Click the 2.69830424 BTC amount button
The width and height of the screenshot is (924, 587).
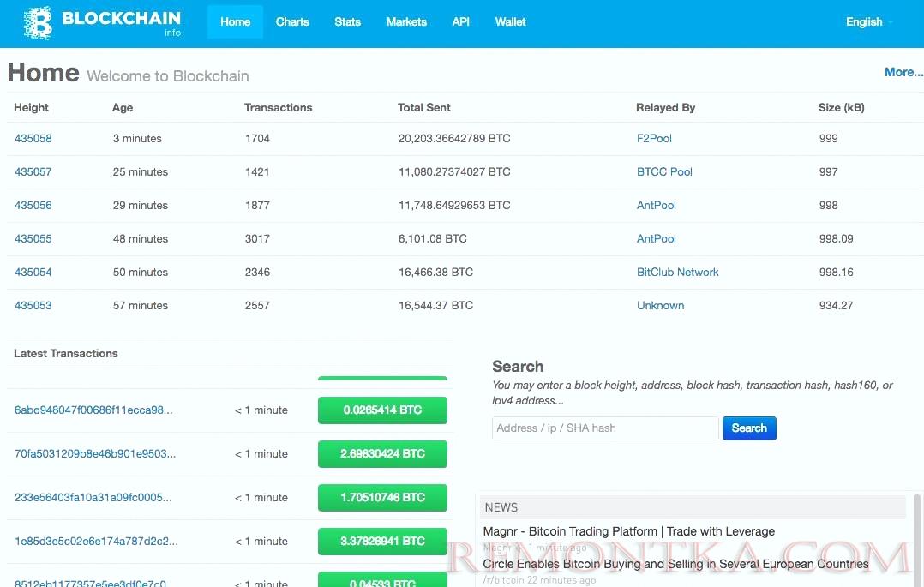point(382,454)
